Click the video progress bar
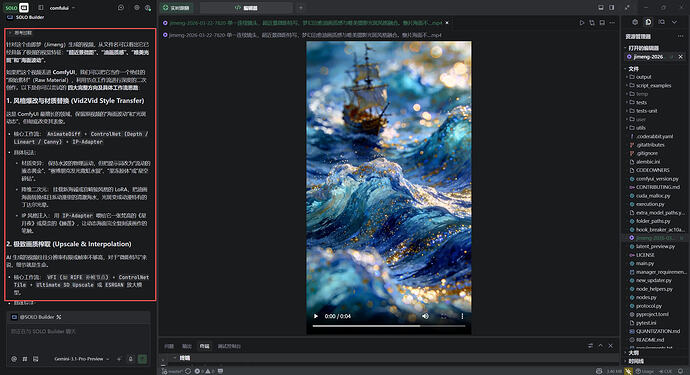 coord(389,326)
